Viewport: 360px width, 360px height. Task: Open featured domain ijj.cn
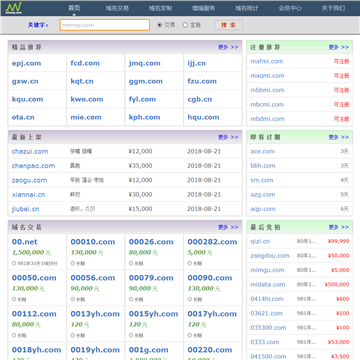point(196,63)
